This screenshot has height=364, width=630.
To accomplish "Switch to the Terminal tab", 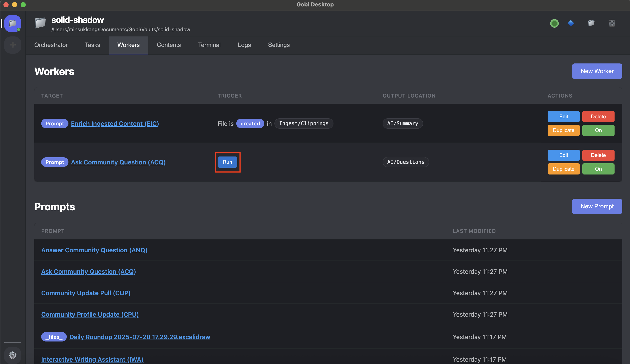I will click(x=209, y=45).
